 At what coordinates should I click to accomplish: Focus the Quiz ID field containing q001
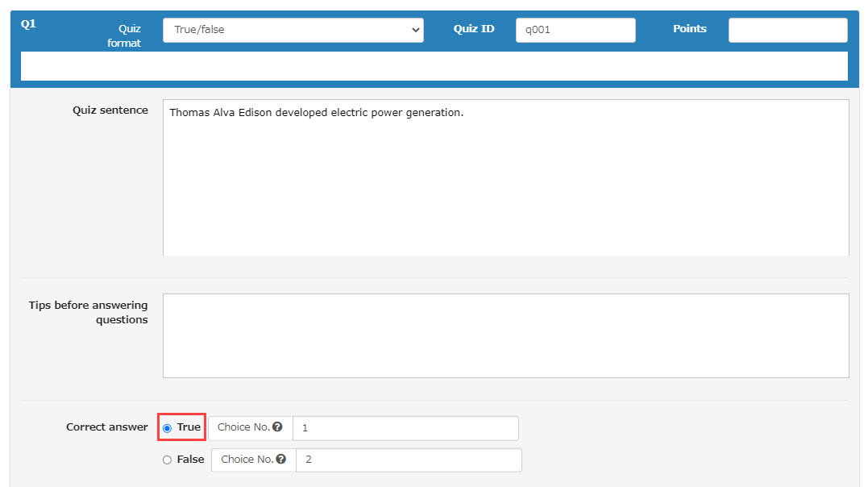click(x=575, y=30)
